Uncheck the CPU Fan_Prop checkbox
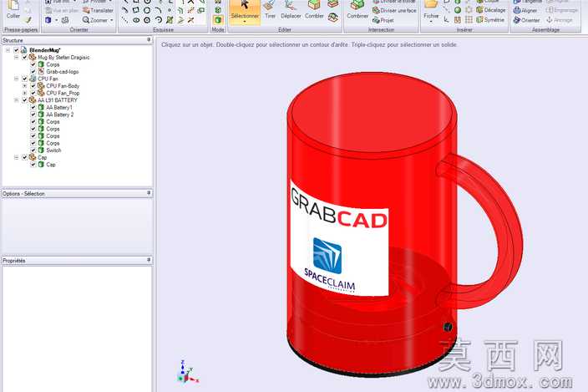Screen dimensions: 588x392 coord(33,93)
